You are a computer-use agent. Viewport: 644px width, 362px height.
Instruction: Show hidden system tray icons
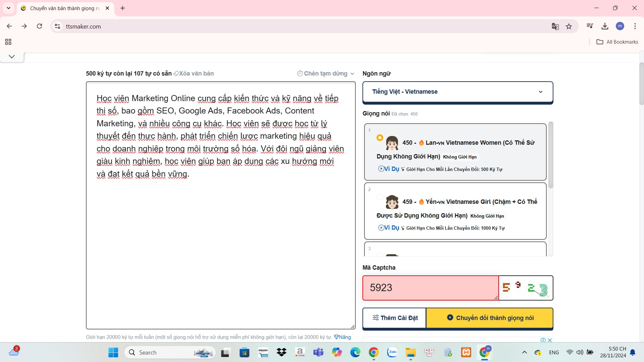(524, 352)
